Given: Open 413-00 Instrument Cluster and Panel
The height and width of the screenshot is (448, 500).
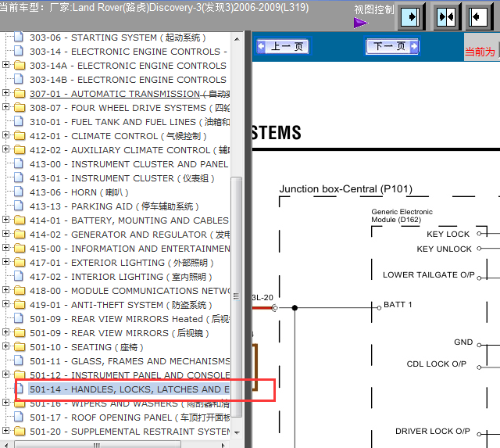Looking at the screenshot, I should click(x=129, y=164).
